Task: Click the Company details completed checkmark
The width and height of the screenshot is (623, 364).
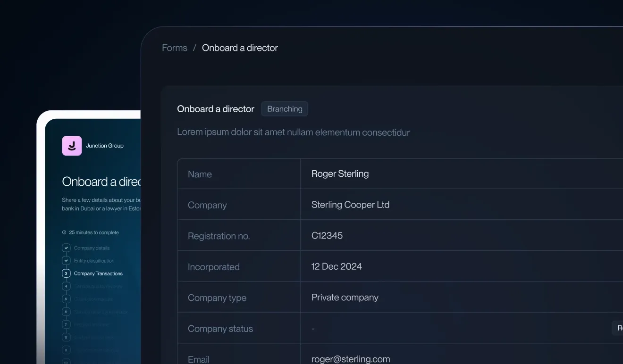Action: click(66, 248)
